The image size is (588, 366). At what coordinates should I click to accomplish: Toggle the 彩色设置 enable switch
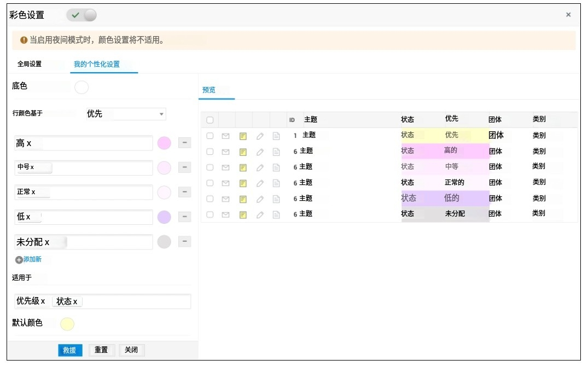click(x=81, y=15)
